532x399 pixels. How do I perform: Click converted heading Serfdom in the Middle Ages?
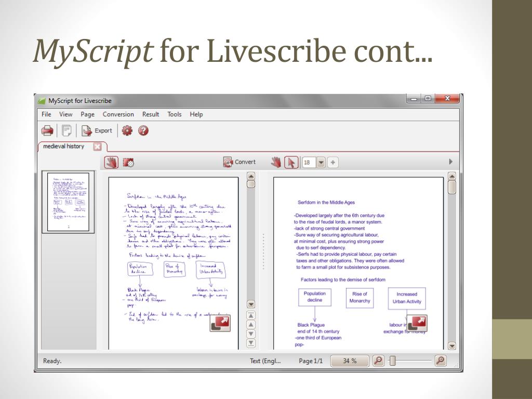326,203
